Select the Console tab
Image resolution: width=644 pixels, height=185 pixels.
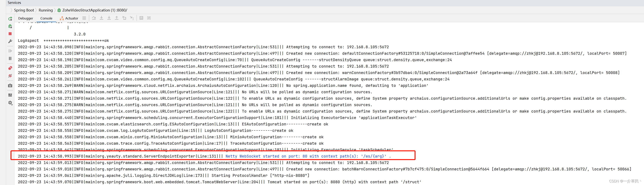tap(46, 18)
